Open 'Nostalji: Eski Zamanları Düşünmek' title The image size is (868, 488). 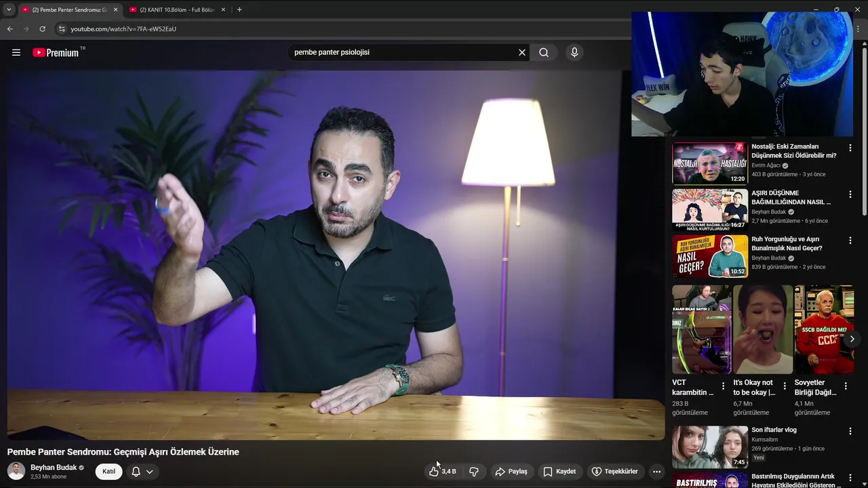794,151
